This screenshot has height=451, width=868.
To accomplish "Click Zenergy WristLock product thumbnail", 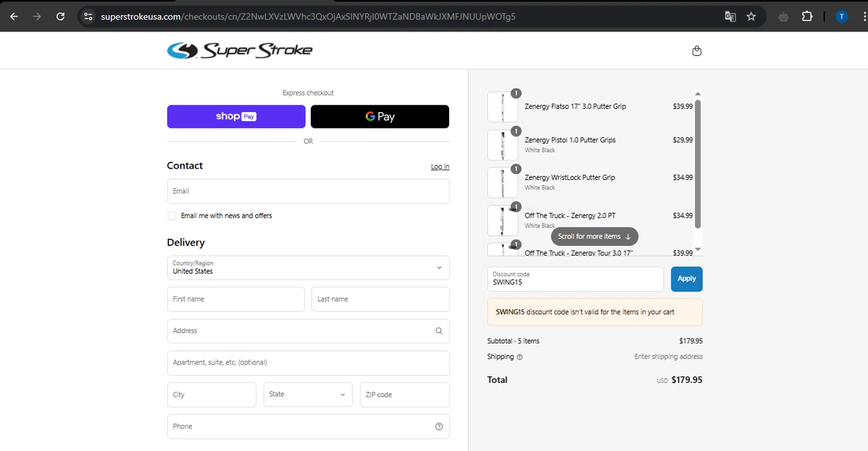I will click(x=502, y=182).
